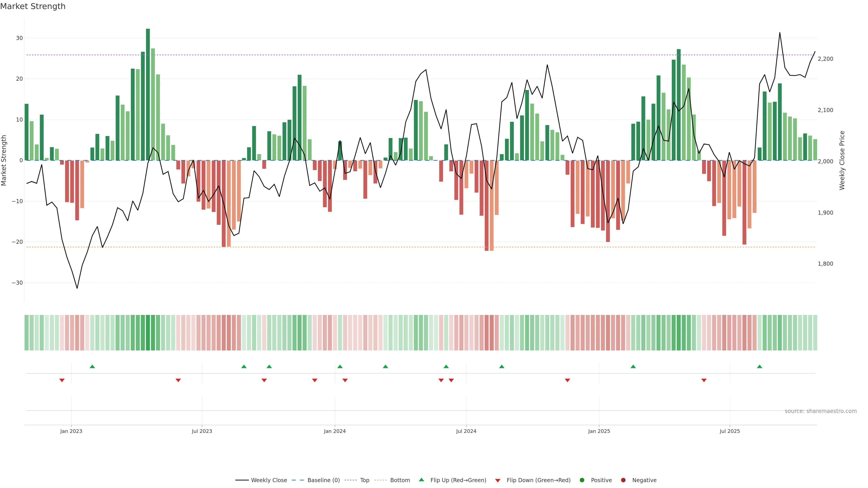The image size is (868, 488).
Task: Click last green flip-up marker after Jul 2025
Action: point(759,366)
